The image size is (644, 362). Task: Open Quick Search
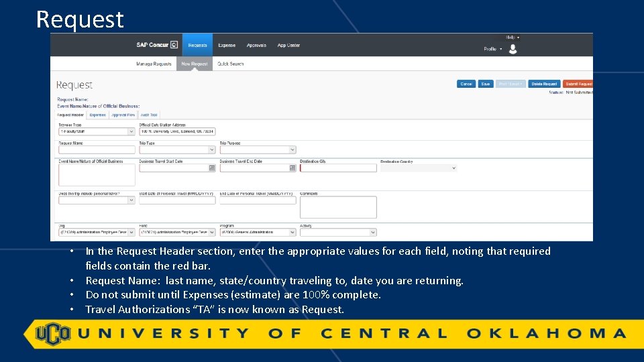tap(230, 64)
